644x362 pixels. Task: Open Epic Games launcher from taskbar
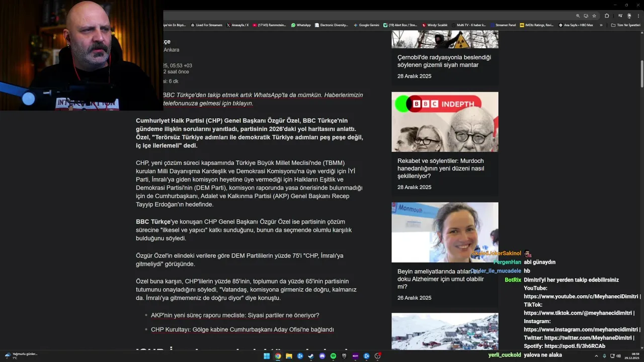click(x=344, y=356)
